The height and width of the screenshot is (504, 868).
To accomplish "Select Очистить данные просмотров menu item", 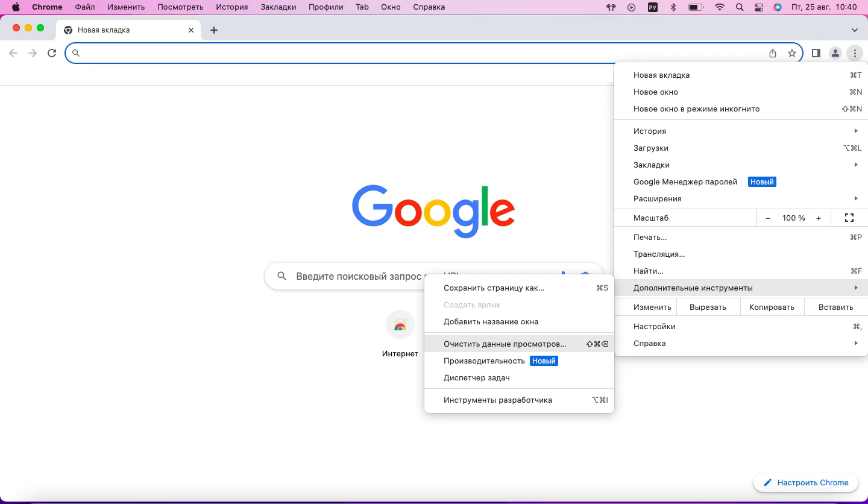I will [x=505, y=344].
